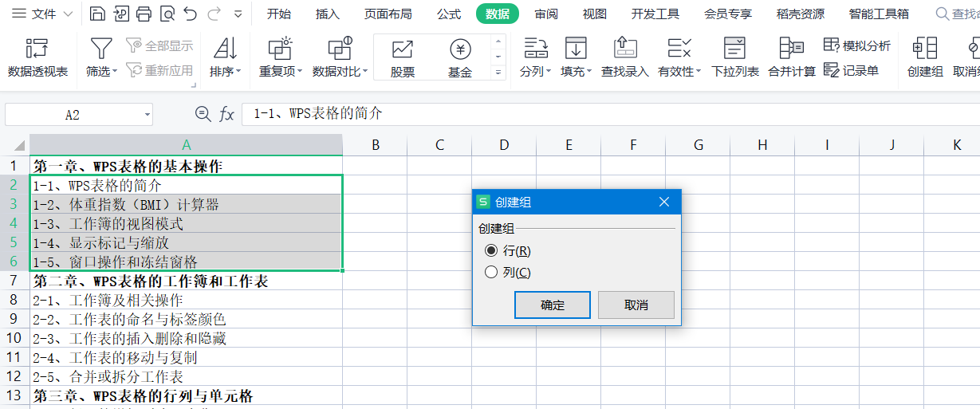Click the Name Box showing A2
Viewport: 980px width, 409px height.
click(x=73, y=115)
